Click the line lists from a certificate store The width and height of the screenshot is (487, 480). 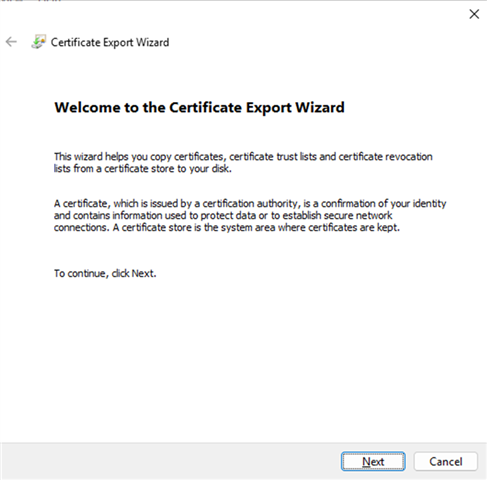[143, 169]
